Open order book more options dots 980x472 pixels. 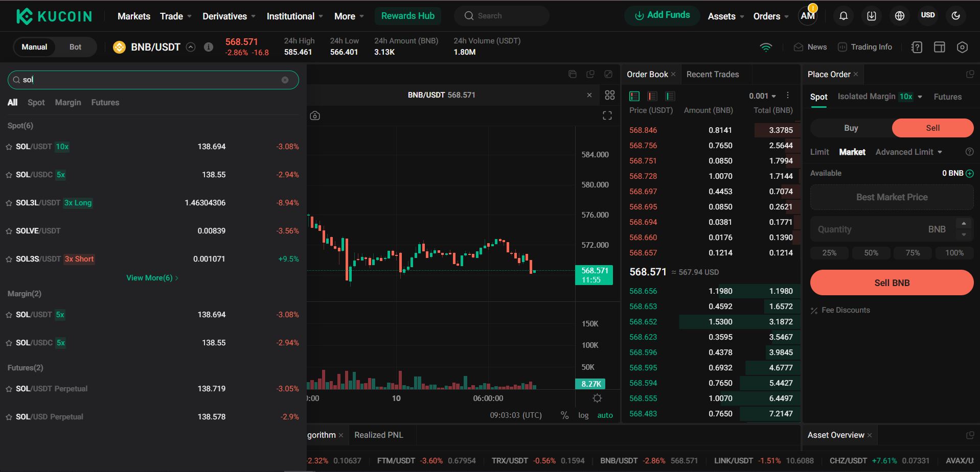(x=788, y=96)
